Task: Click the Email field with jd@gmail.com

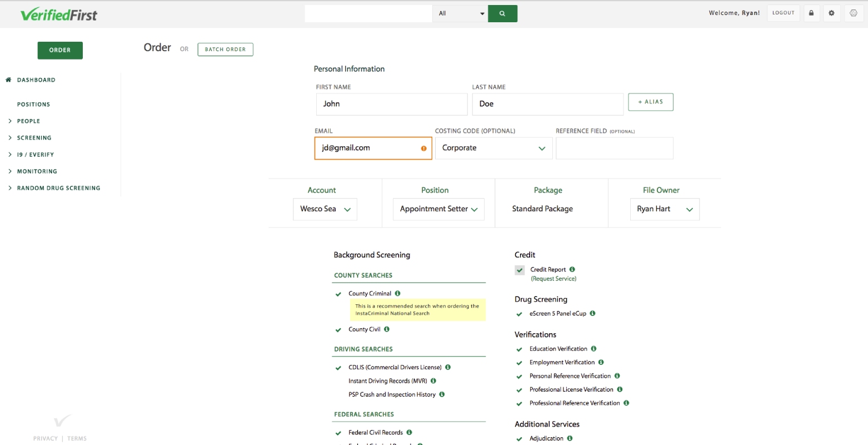Action: 373,148
